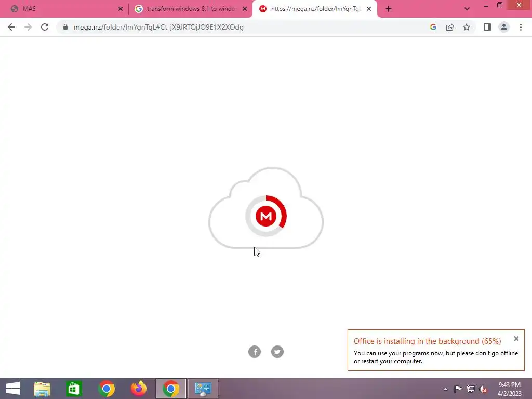Close the mega.nz folder tab

[x=369, y=9]
